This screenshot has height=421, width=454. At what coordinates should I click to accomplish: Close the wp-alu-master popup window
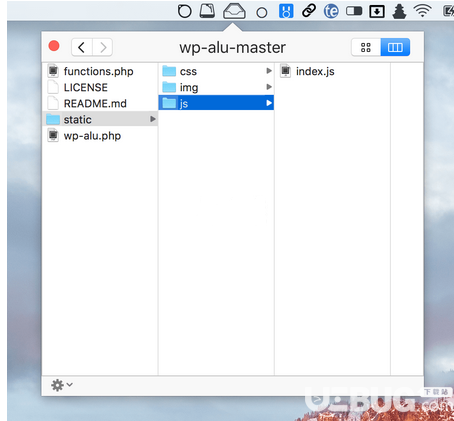[54, 46]
